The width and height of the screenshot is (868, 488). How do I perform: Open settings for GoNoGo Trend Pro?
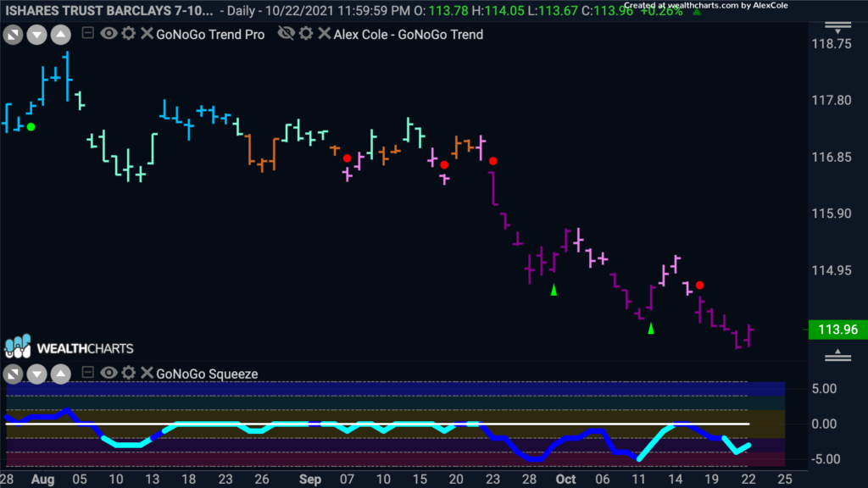129,33
